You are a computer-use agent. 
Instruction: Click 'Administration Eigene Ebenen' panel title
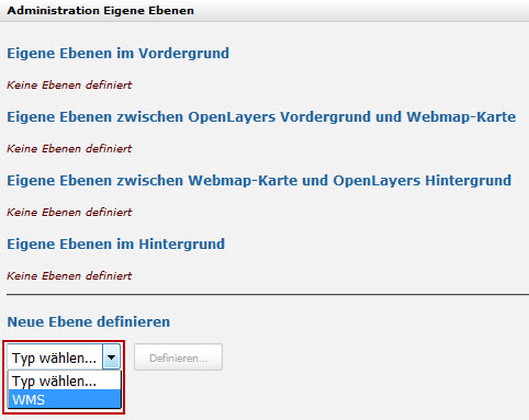(x=100, y=11)
